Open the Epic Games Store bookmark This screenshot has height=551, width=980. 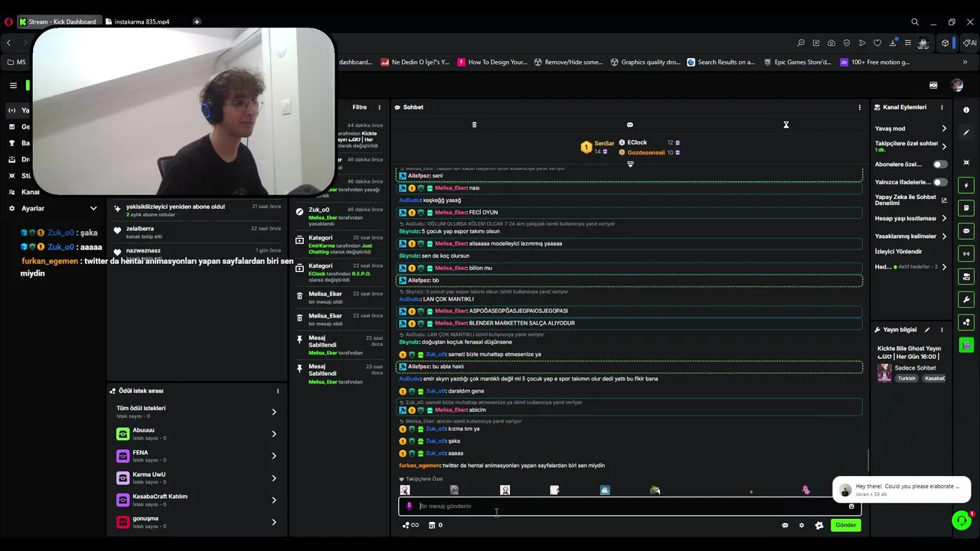pos(796,62)
